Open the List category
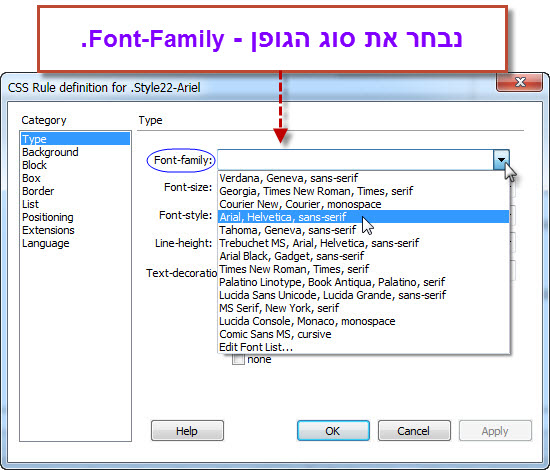 (75, 204)
